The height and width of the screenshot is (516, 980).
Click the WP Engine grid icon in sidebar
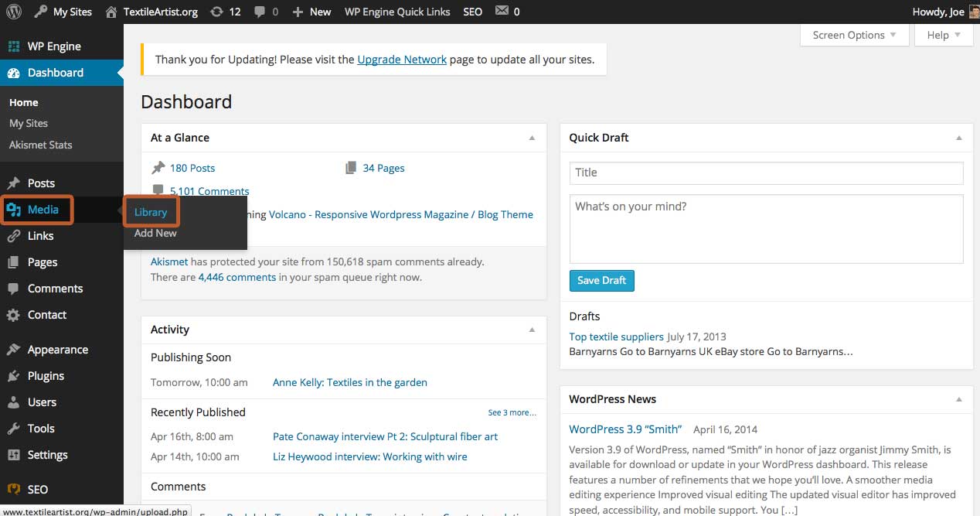(x=14, y=46)
